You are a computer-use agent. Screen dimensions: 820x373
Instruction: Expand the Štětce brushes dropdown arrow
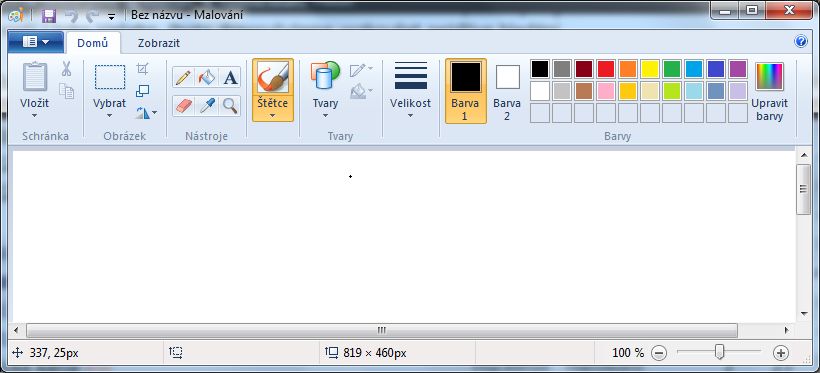click(273, 115)
